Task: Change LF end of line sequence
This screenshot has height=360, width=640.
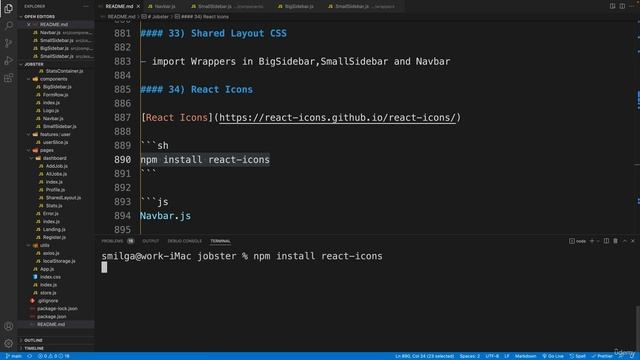Action: point(507,356)
